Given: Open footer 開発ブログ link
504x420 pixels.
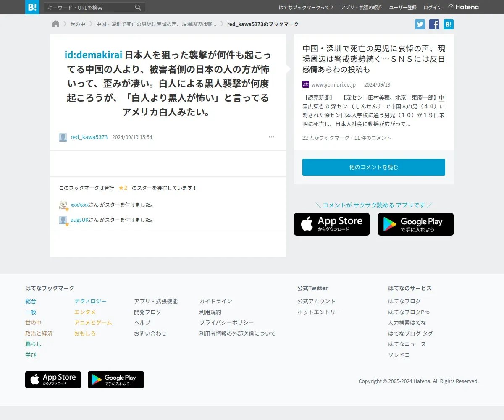Looking at the screenshot, I should pos(147,312).
